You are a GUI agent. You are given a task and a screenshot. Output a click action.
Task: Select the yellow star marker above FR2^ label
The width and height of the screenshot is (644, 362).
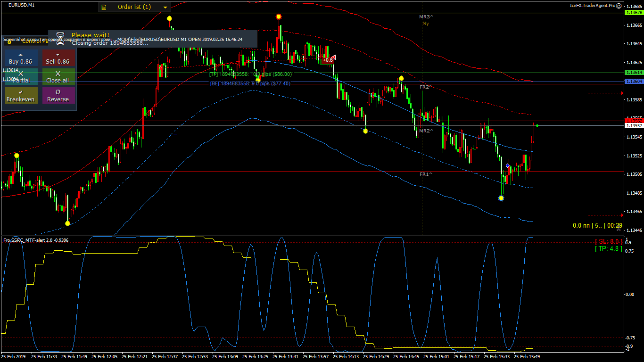(401, 78)
